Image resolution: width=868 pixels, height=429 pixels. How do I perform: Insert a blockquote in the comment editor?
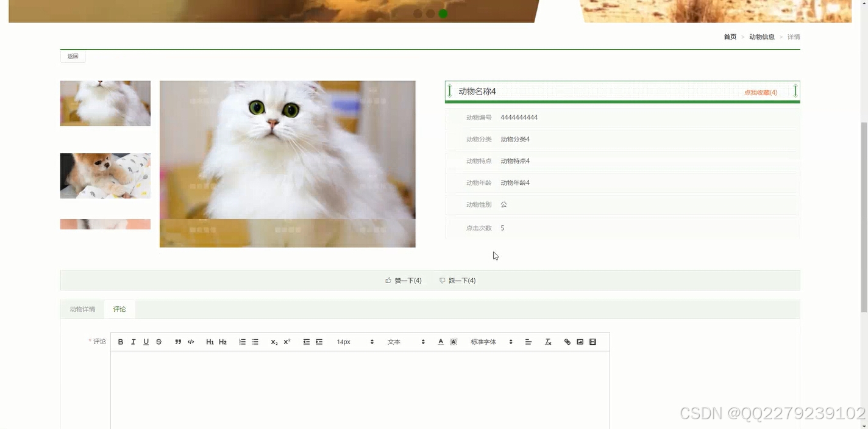[177, 341]
